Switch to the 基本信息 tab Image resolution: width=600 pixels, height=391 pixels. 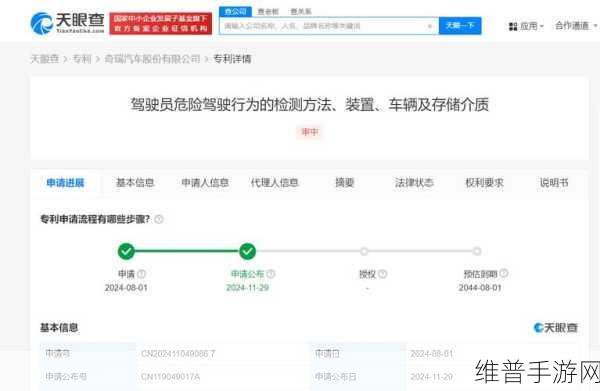coord(135,183)
